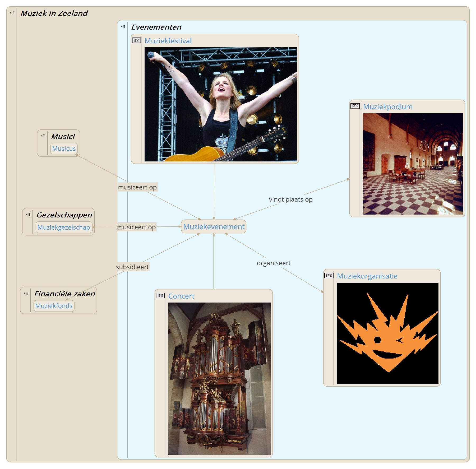Click the church organ photo
The image size is (476, 469).
pos(219,378)
